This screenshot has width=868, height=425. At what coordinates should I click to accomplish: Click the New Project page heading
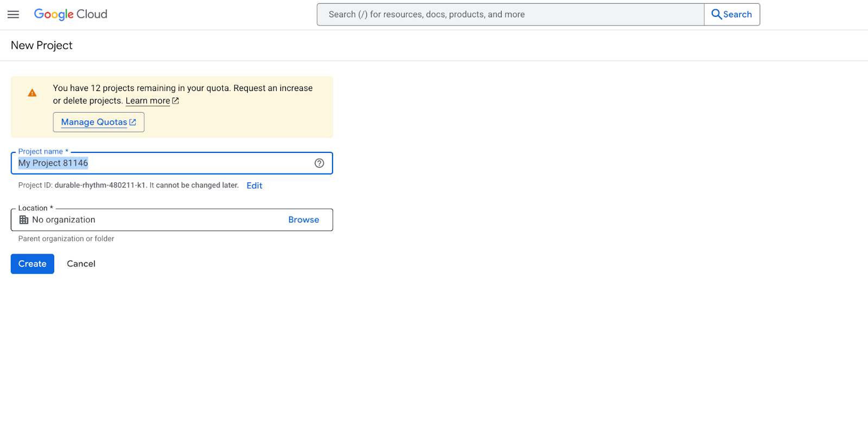42,46
